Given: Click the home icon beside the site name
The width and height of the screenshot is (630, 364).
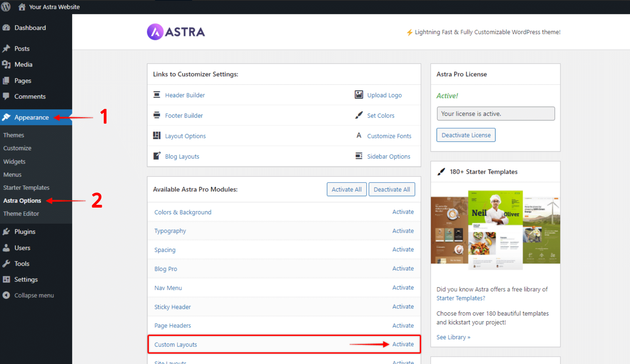Looking at the screenshot, I should pyautogui.click(x=22, y=7).
